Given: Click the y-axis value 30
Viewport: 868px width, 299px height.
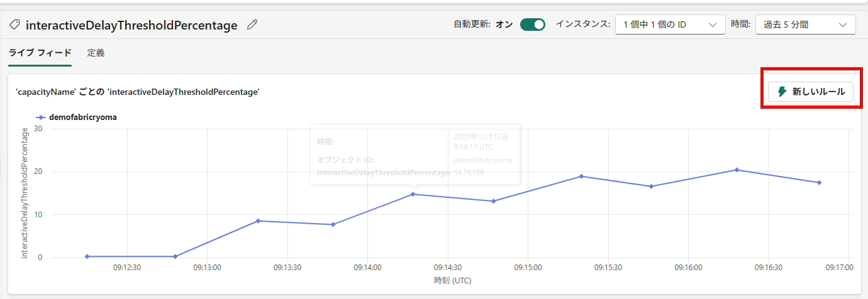Looking at the screenshot, I should coord(38,129).
